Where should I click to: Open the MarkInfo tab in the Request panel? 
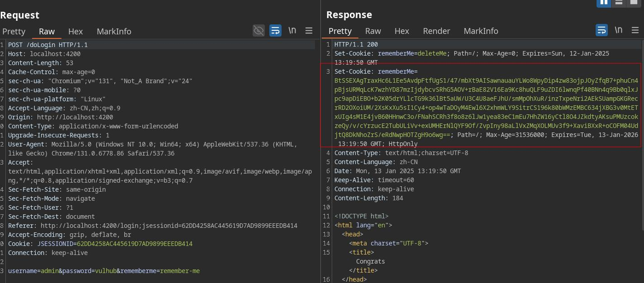114,31
